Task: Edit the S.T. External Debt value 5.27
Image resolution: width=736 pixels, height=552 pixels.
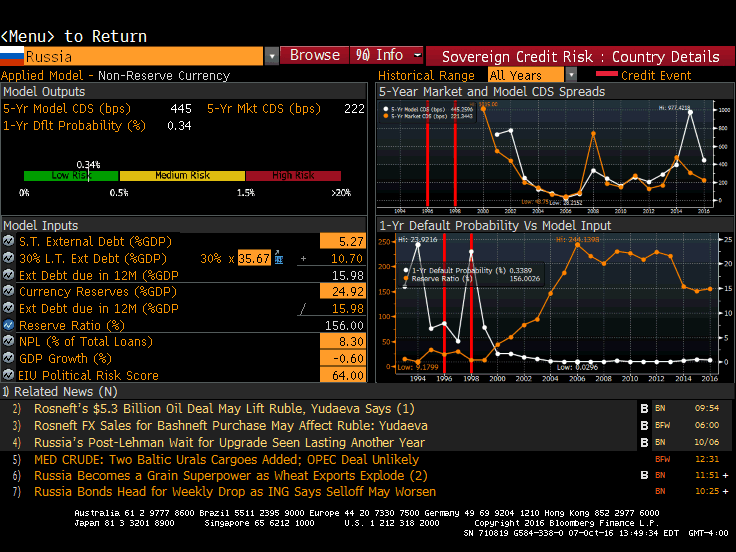Action: click(x=343, y=241)
